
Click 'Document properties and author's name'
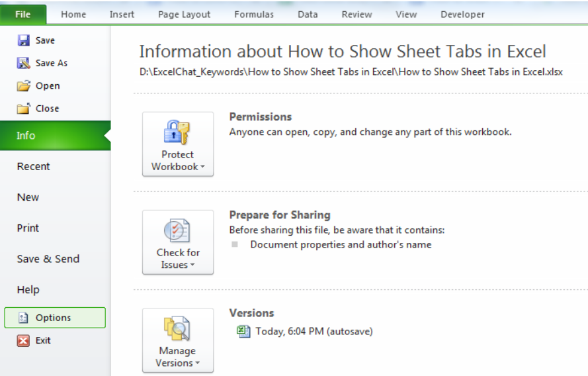point(341,245)
